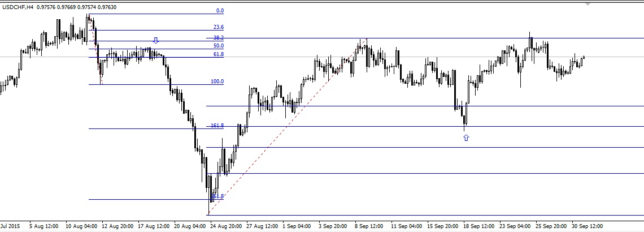
Task: Click the 100.0 Fibonacci level label
Action: pyautogui.click(x=217, y=81)
